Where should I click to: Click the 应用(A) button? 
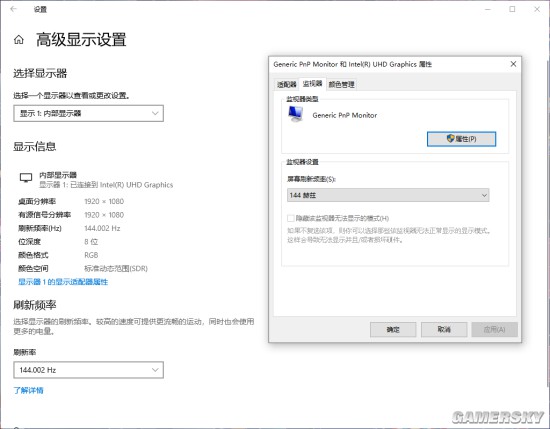[494, 329]
